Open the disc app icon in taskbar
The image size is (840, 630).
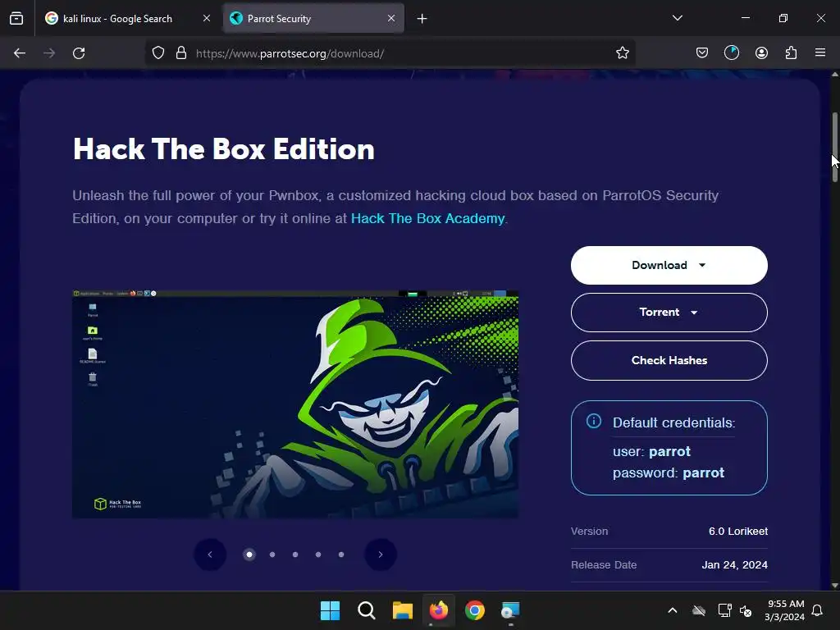pos(510,610)
